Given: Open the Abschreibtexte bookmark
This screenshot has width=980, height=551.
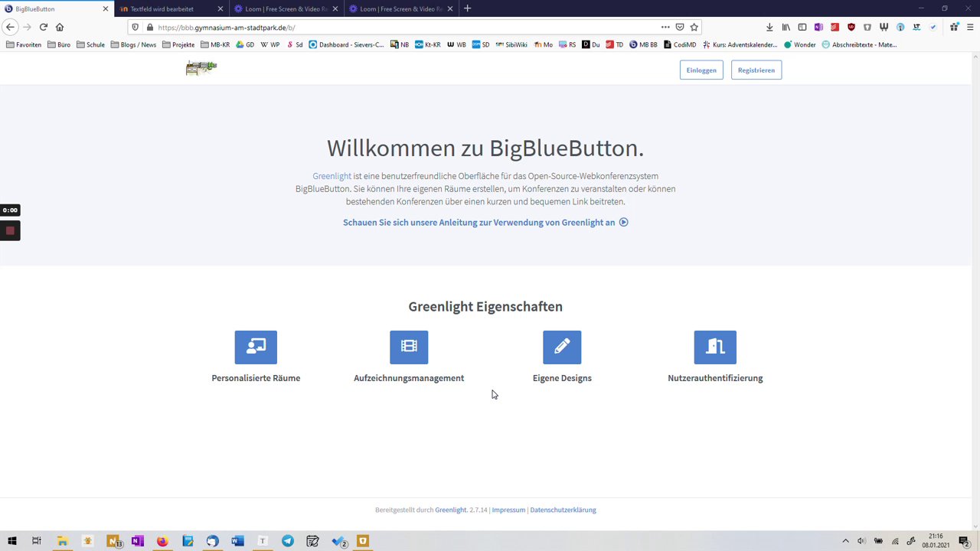Looking at the screenshot, I should click(x=859, y=44).
